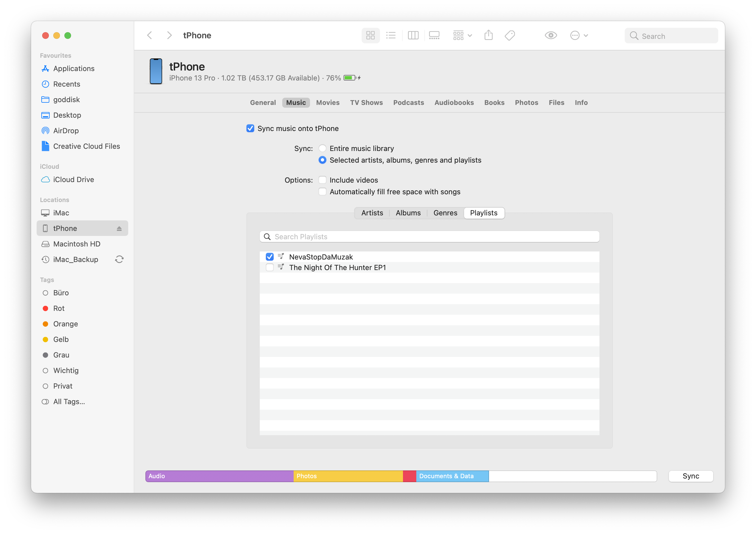
Task: Uncheck the NevaStopDaMuzak playlist
Action: click(x=270, y=257)
